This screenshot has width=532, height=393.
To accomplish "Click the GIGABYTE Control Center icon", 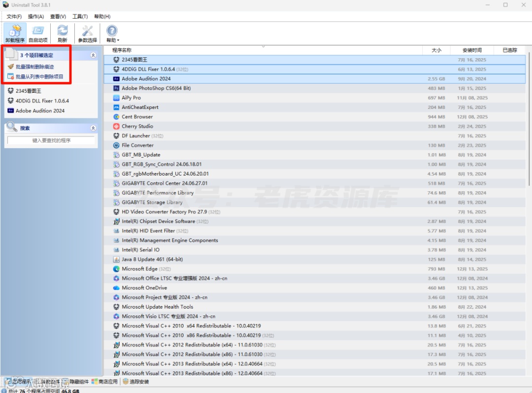I will 116,183.
